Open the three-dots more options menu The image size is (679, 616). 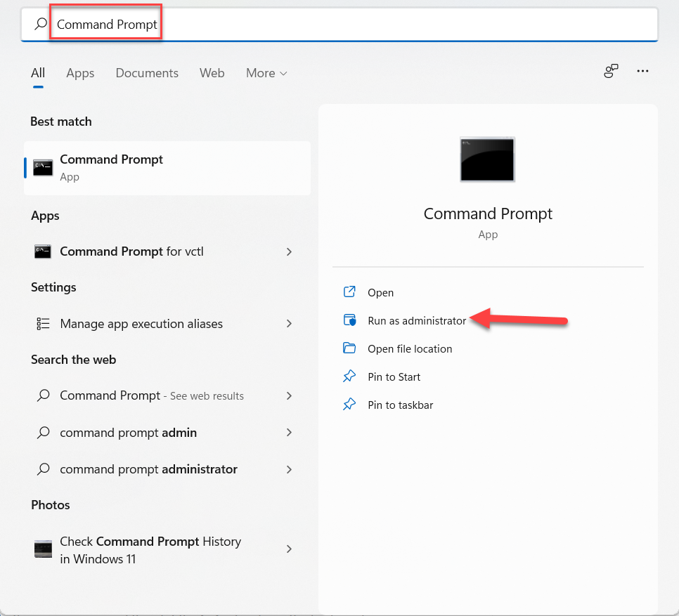coord(642,72)
